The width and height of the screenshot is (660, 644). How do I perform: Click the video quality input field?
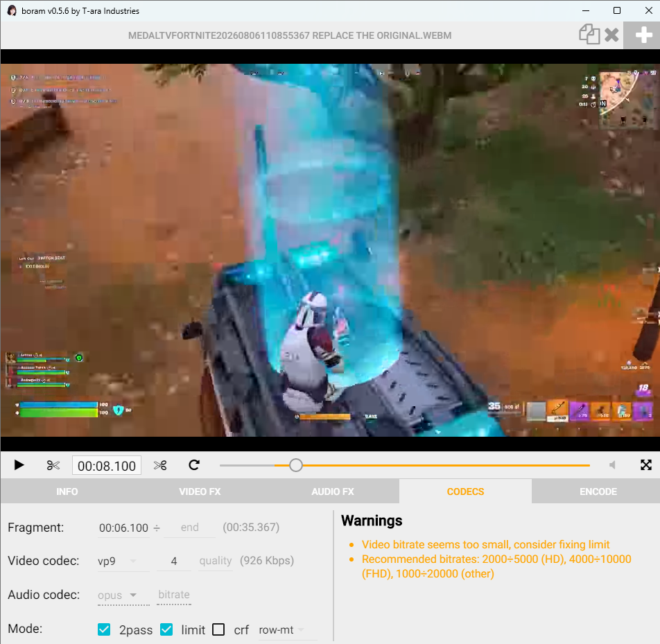(x=216, y=562)
